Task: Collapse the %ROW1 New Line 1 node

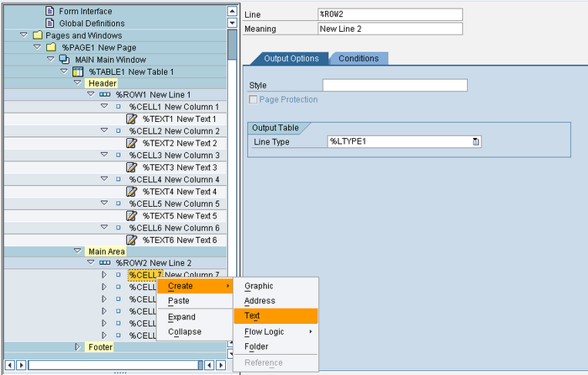Action: 91,94
